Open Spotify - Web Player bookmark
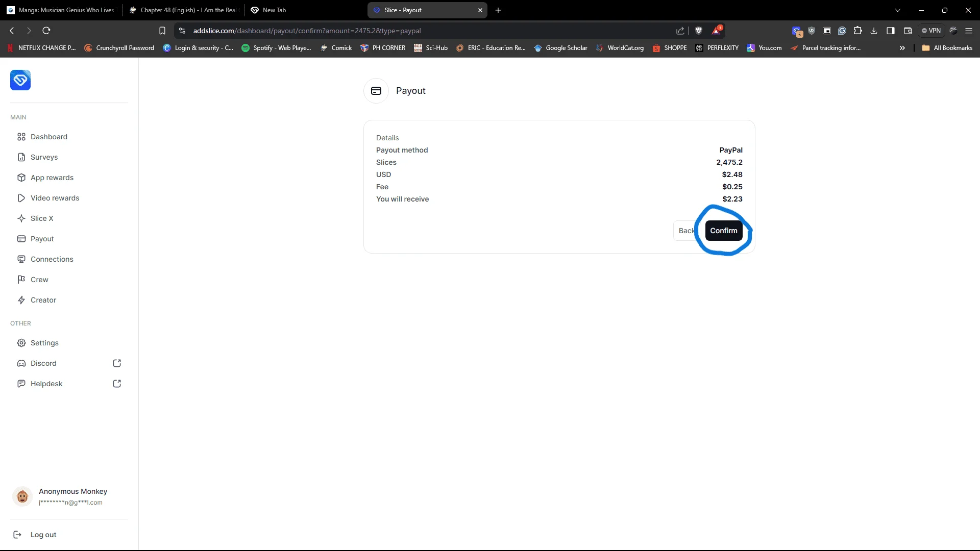This screenshot has width=980, height=551. (x=276, y=48)
